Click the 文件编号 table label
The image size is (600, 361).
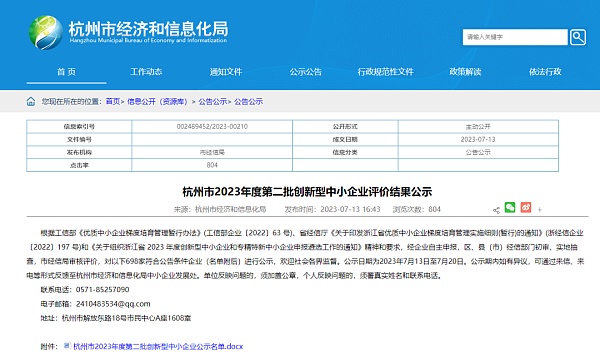79,140
